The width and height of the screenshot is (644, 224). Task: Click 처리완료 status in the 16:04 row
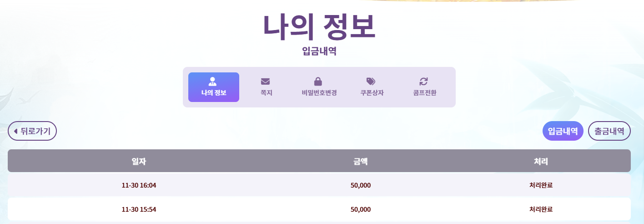click(x=541, y=185)
